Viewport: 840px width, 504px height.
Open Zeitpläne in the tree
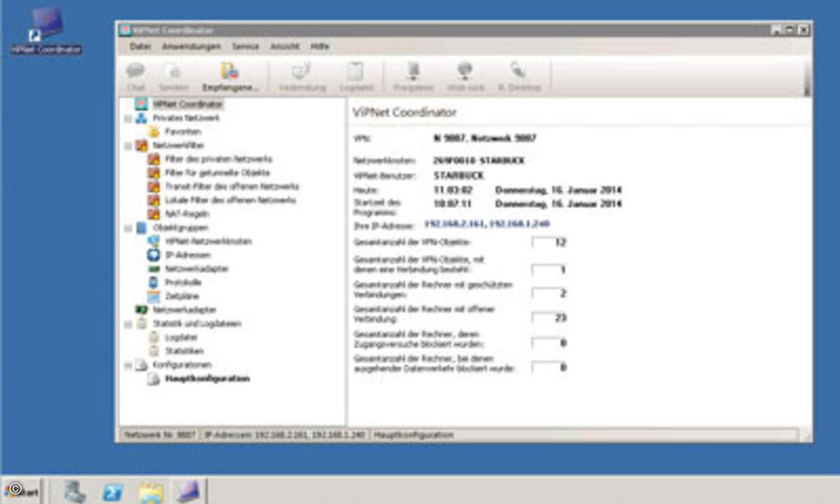pos(182,296)
